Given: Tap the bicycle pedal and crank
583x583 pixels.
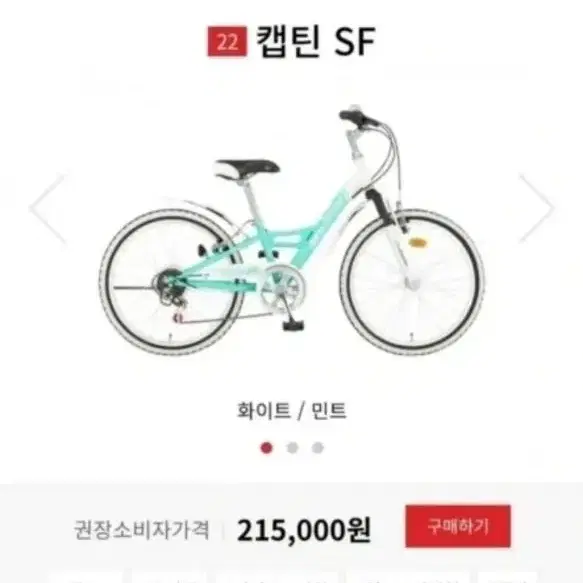Looking at the screenshot, I should coord(286,305).
